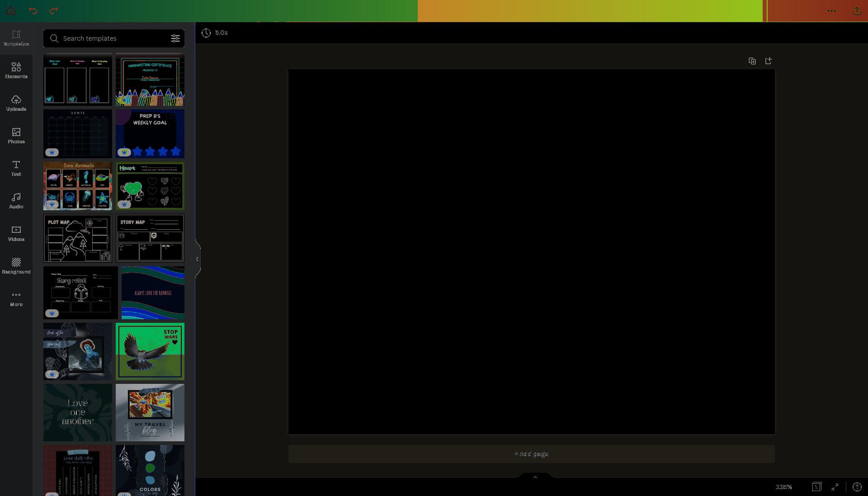Select the your daily vibe template
The image size is (868, 496).
[78, 470]
